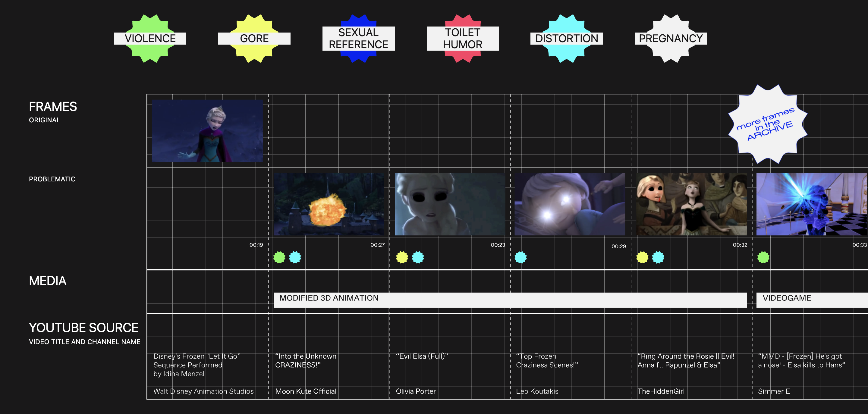The height and width of the screenshot is (414, 868).
Task: Open the 'more frames in the ARCHIVE' badge
Action: tap(767, 124)
